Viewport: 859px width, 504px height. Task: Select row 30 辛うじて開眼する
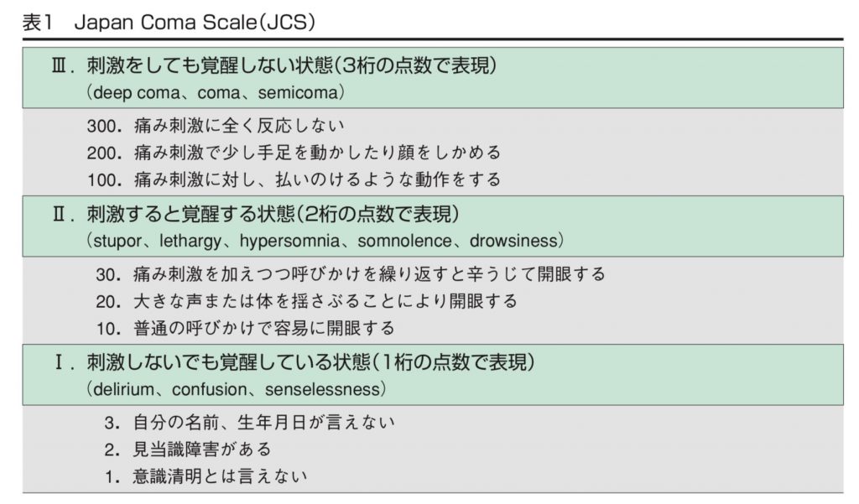point(351,273)
